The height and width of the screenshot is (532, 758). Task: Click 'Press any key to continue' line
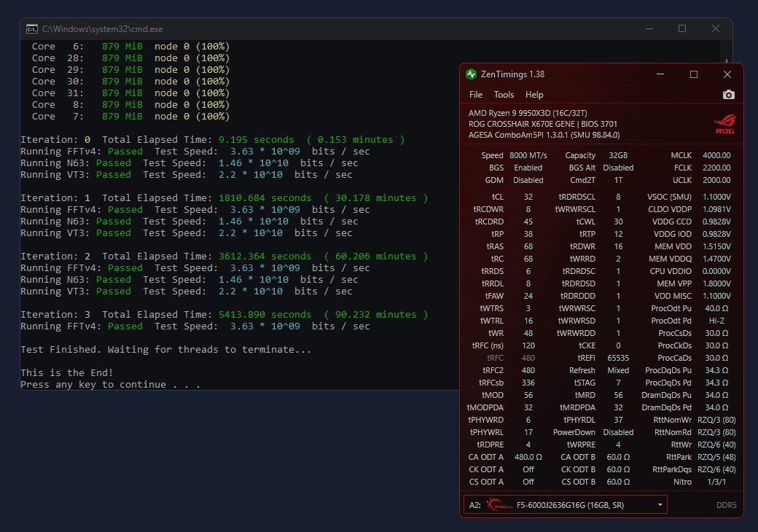pyautogui.click(x=110, y=385)
